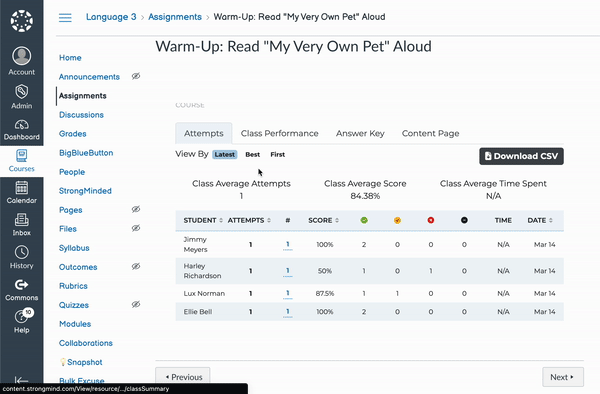Click hidden eye icon beside Announcements
600x394 pixels.
coord(136,76)
